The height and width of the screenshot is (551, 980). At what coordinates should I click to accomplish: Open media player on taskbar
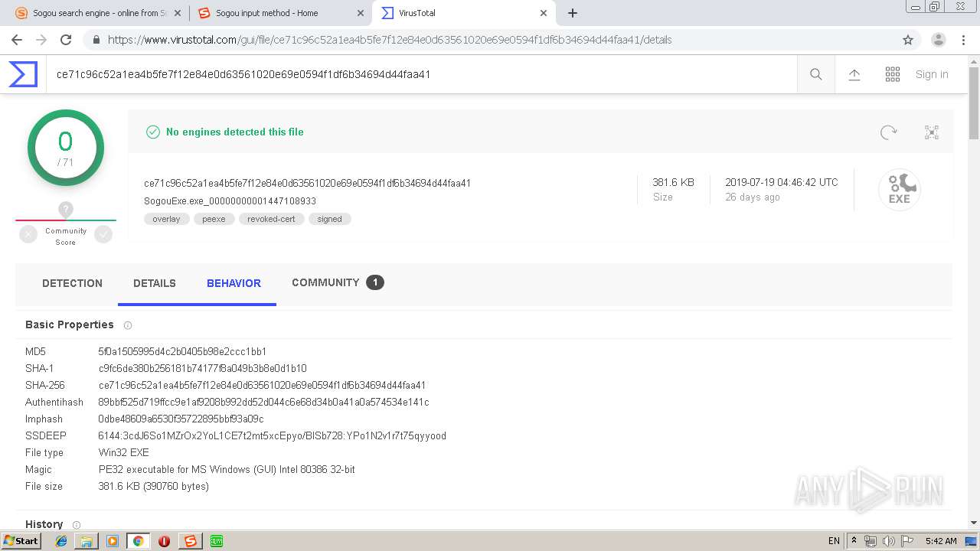click(113, 541)
